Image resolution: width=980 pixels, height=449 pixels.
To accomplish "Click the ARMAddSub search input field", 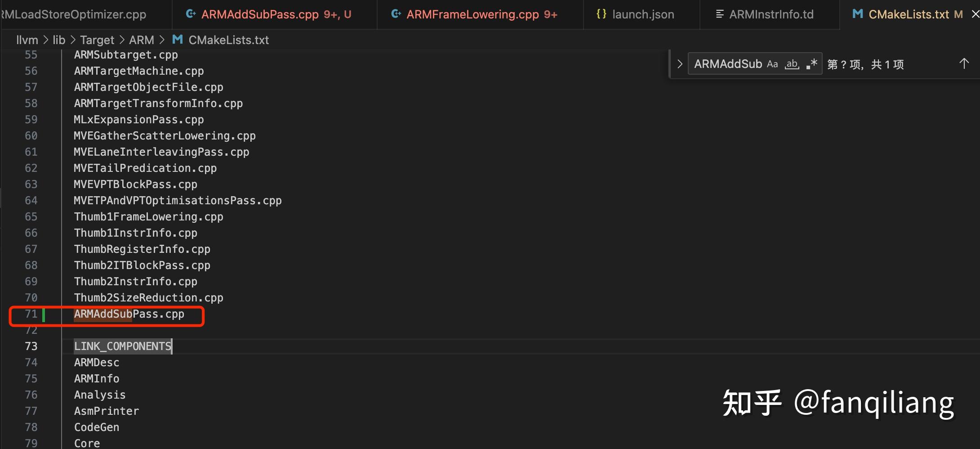I will pos(727,64).
